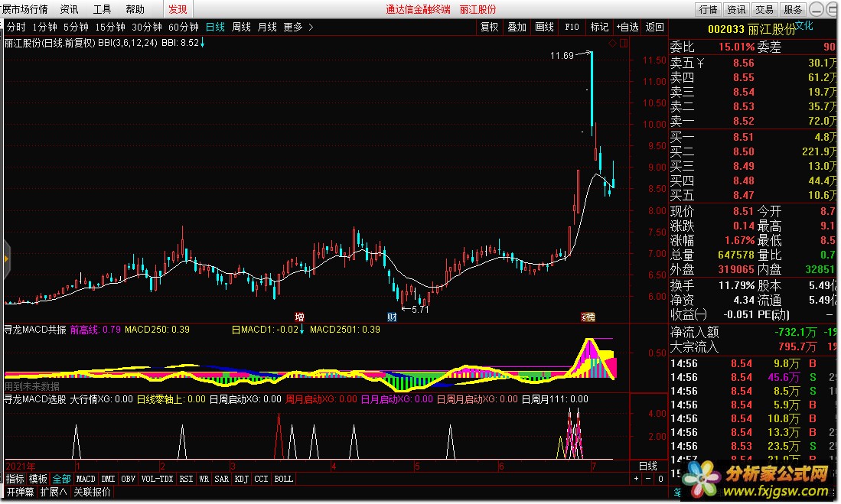Open the 关联报价 related quotes

(93, 492)
